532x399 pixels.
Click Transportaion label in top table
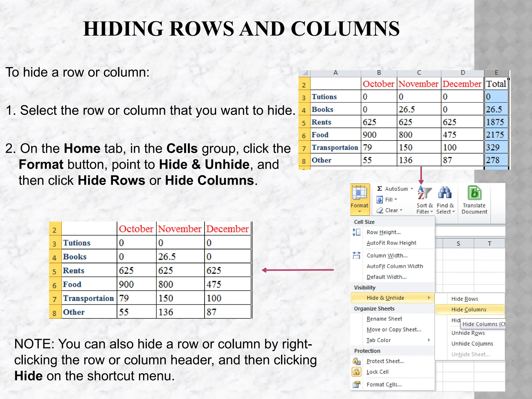(335, 147)
